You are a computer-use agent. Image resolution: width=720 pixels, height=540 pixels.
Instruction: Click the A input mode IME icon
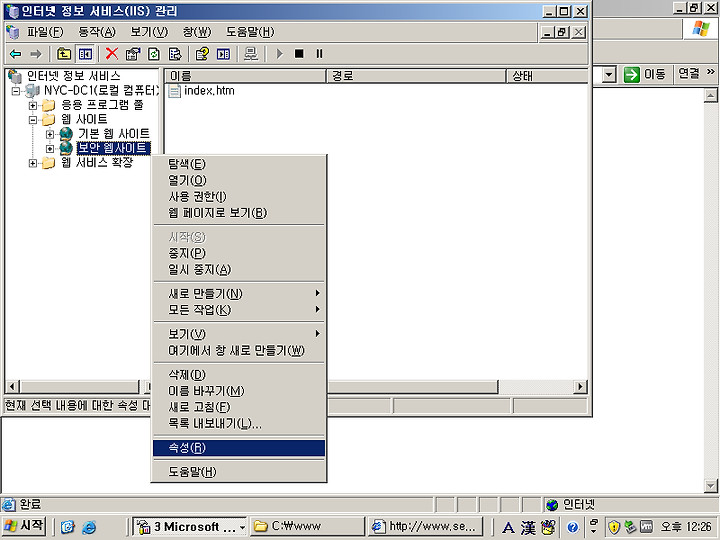pyautogui.click(x=508, y=528)
